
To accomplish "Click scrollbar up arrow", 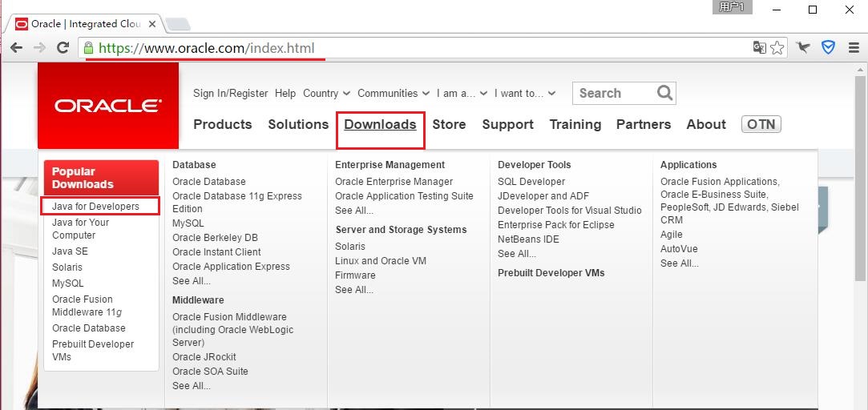I will pyautogui.click(x=861, y=69).
